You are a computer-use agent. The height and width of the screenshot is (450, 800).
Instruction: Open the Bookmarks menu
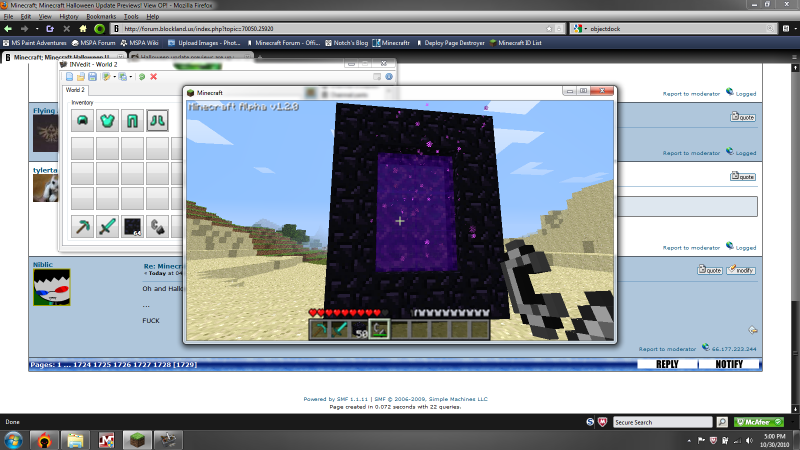(x=101, y=16)
